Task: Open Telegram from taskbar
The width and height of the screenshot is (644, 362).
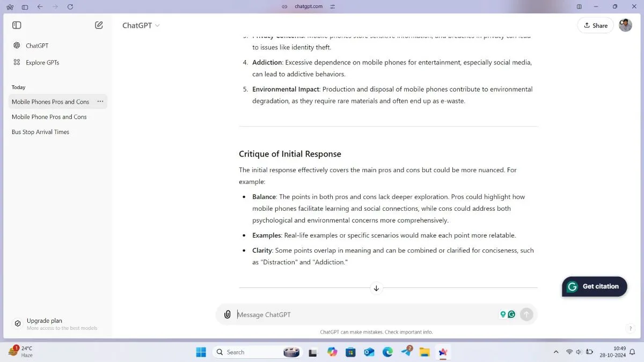Action: pos(406,352)
